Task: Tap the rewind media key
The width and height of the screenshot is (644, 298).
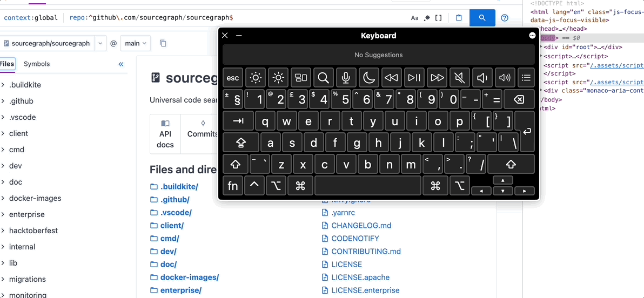Action: click(392, 78)
